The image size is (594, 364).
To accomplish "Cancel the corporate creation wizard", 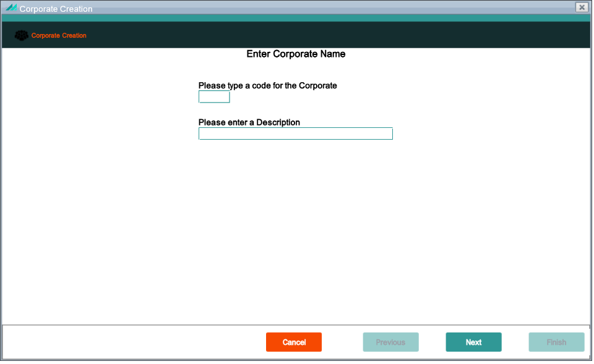I will click(293, 342).
